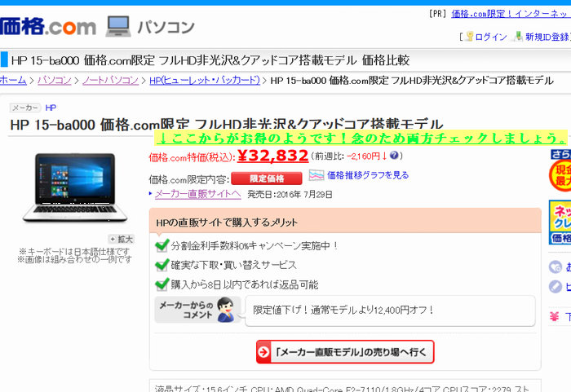The height and width of the screenshot is (392, 571).
Task: Click the red circular 現金 badge
Action: coord(560,175)
